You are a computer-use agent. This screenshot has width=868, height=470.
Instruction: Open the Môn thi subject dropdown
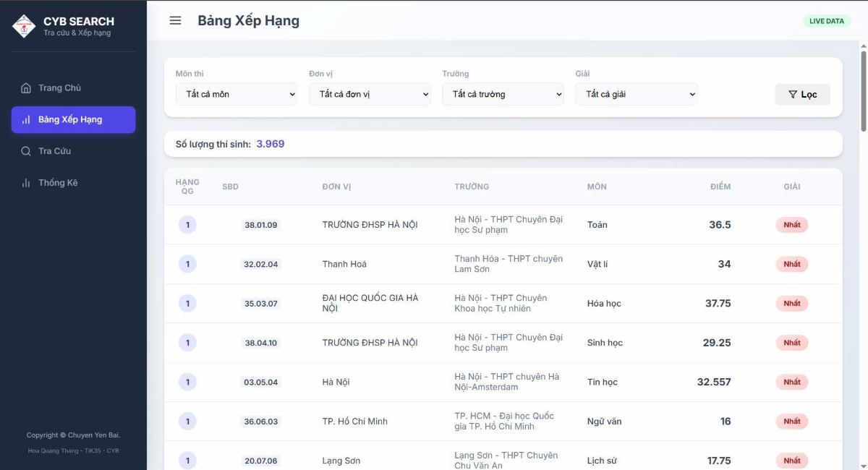pyautogui.click(x=237, y=94)
